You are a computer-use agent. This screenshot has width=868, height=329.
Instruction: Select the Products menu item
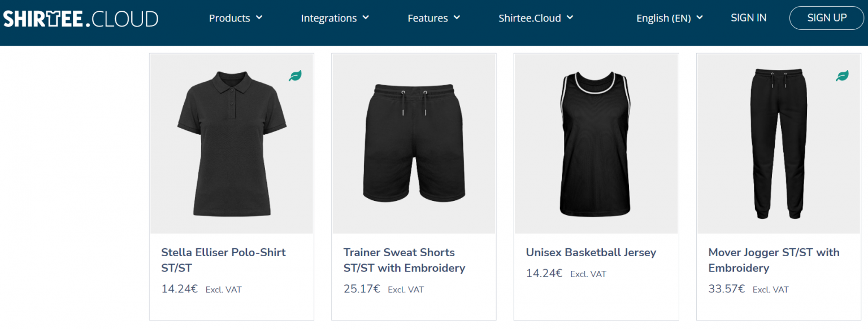tap(229, 17)
